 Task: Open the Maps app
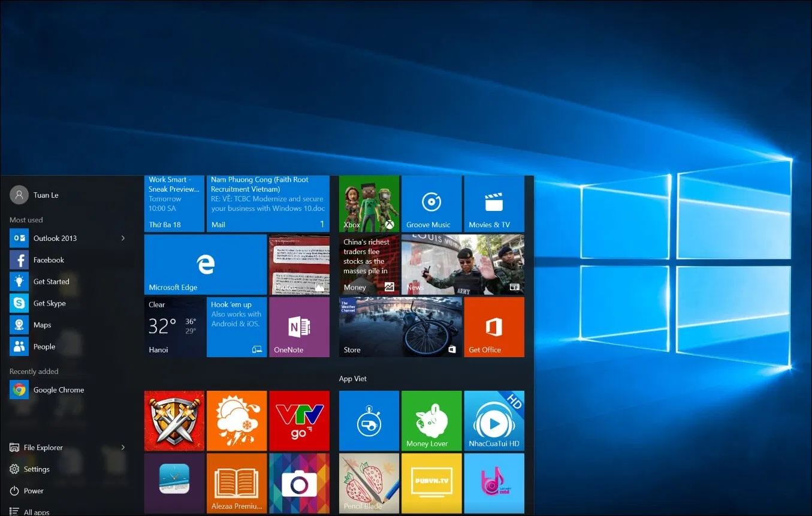(43, 324)
